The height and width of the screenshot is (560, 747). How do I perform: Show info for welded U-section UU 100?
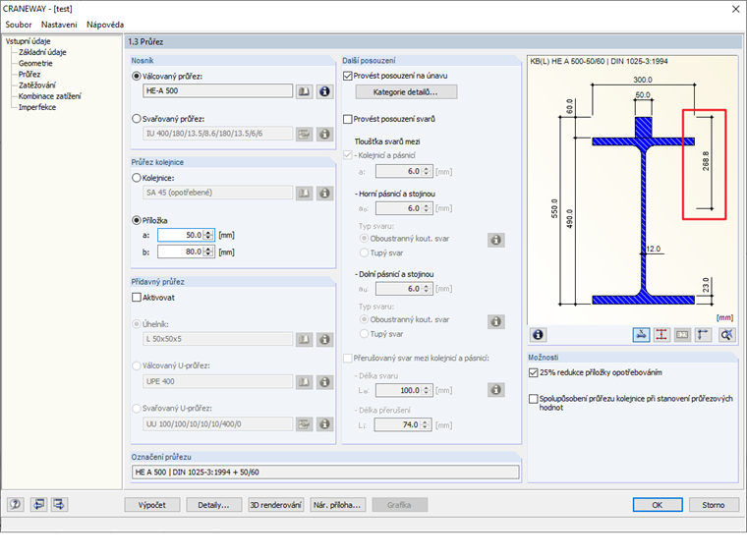click(324, 423)
